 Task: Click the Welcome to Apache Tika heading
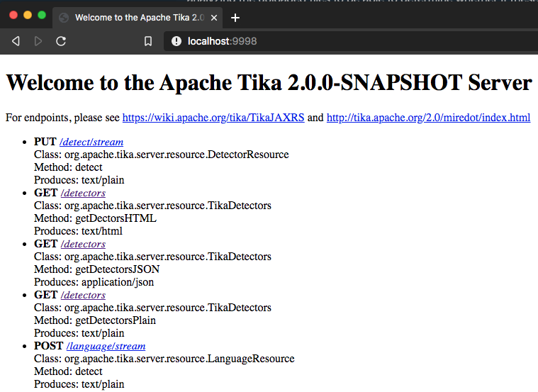pyautogui.click(x=269, y=83)
